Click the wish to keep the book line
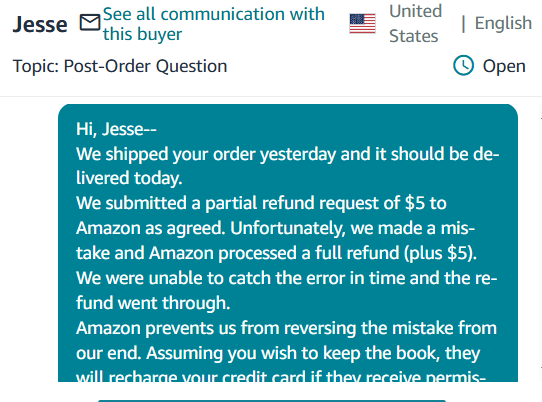This screenshot has height=402, width=542. (278, 353)
